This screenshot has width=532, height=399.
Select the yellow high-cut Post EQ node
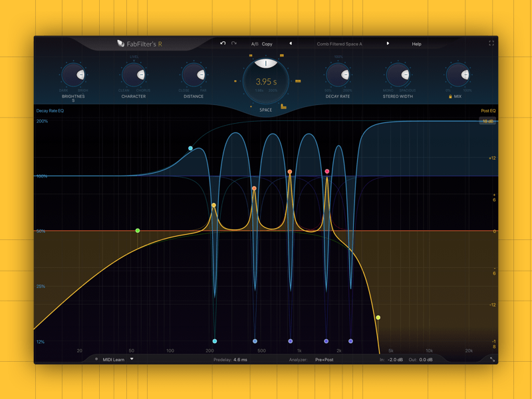point(378,318)
